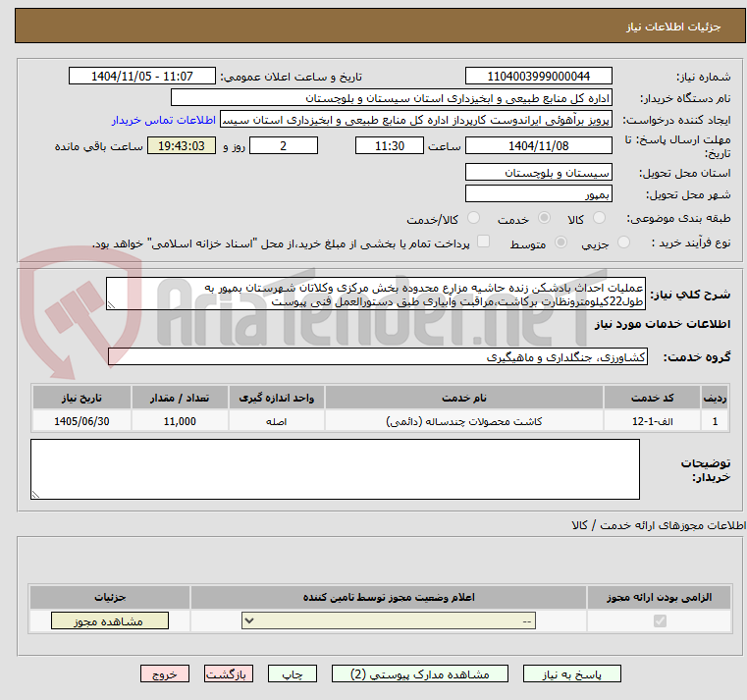
Task: Click the اعلام وضعیت مجوز توسط تامین کننده header
Action: pos(389,597)
